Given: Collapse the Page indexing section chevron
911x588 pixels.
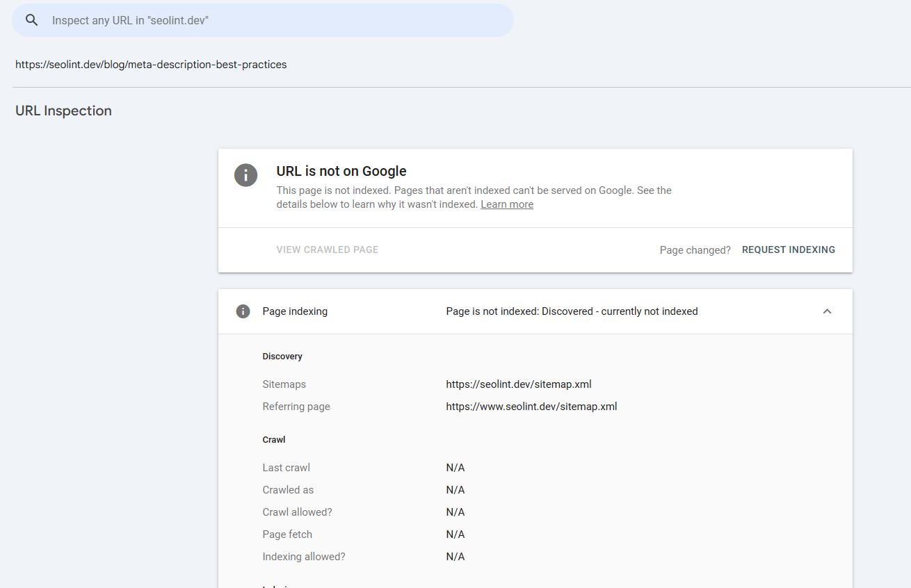Looking at the screenshot, I should (x=827, y=311).
